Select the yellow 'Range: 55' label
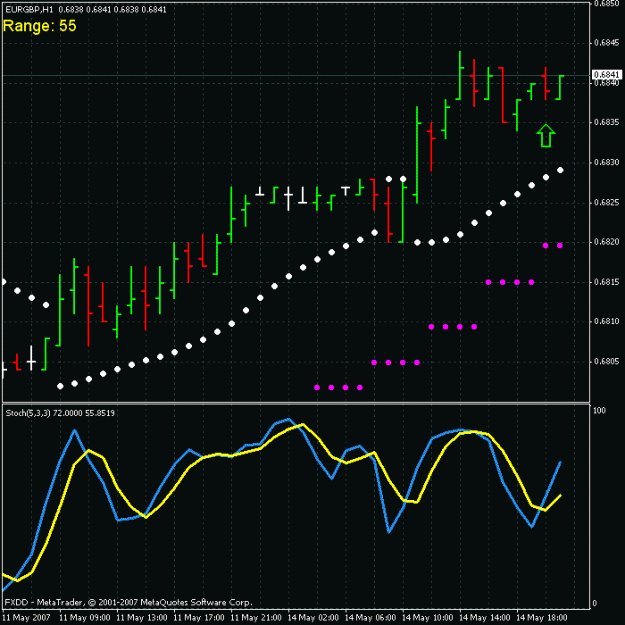This screenshot has width=625, height=625. click(x=39, y=26)
